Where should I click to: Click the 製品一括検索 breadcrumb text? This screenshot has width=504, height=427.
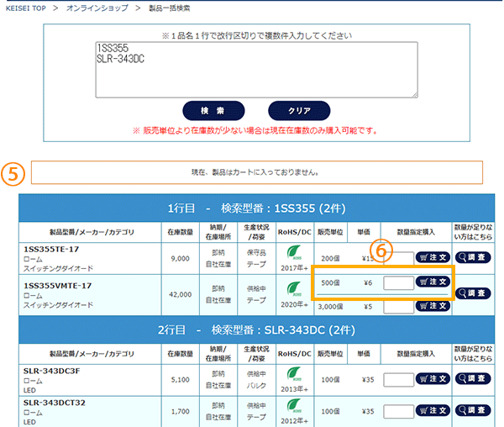point(170,8)
